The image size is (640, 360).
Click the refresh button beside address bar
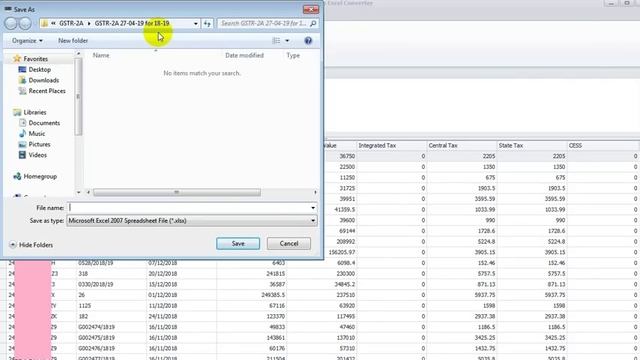(x=207, y=23)
